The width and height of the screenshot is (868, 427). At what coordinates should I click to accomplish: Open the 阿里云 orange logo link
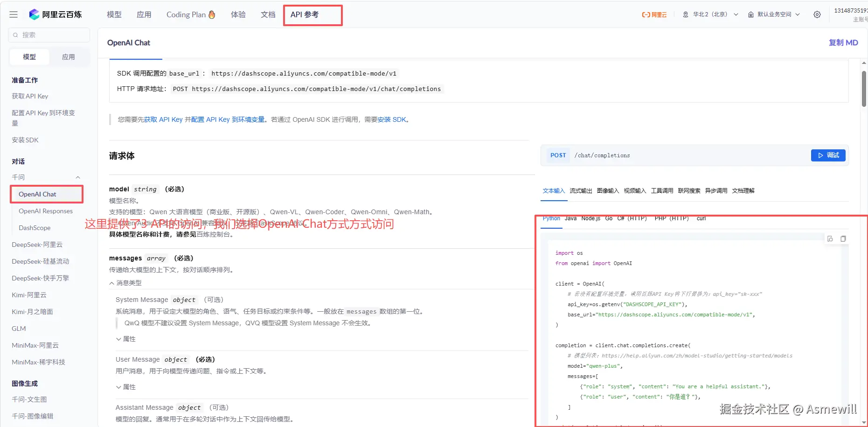(654, 14)
